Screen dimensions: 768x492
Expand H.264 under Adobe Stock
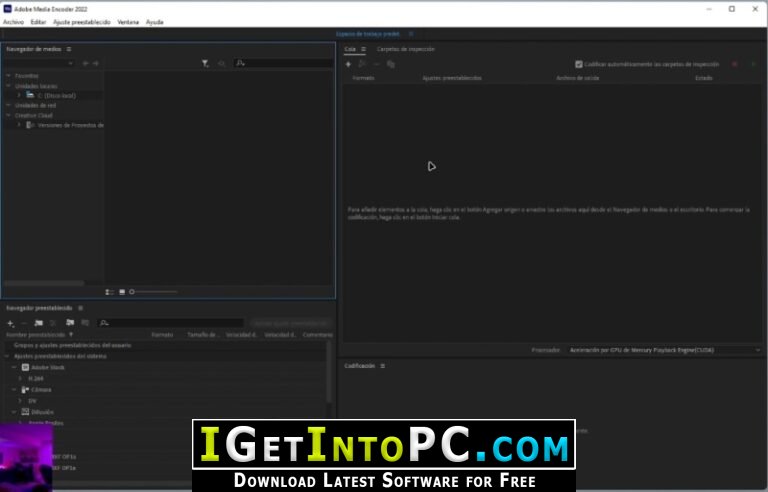coord(20,378)
